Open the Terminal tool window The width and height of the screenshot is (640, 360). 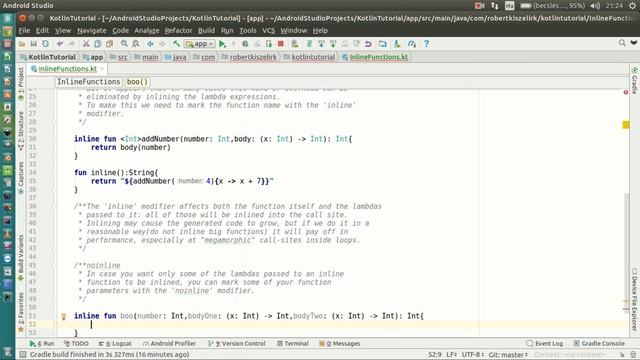pos(293,344)
